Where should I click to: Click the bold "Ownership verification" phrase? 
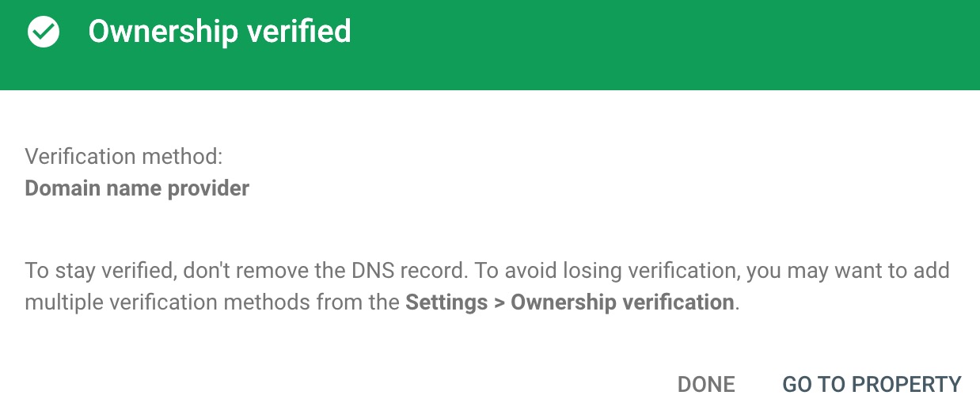pyautogui.click(x=622, y=302)
